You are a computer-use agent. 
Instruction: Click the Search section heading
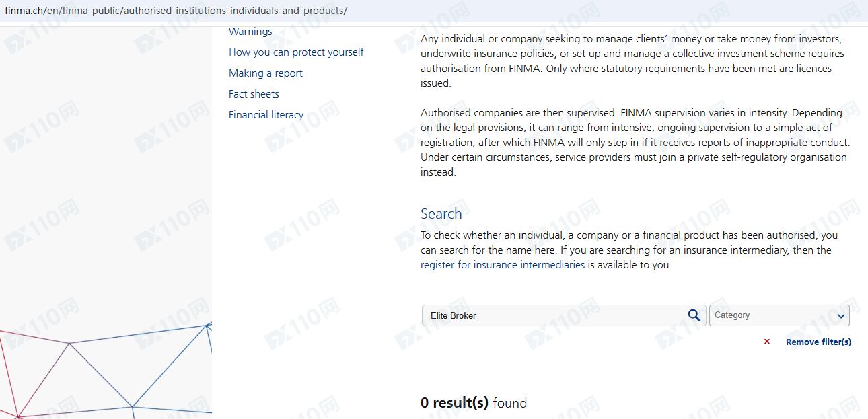coord(441,214)
